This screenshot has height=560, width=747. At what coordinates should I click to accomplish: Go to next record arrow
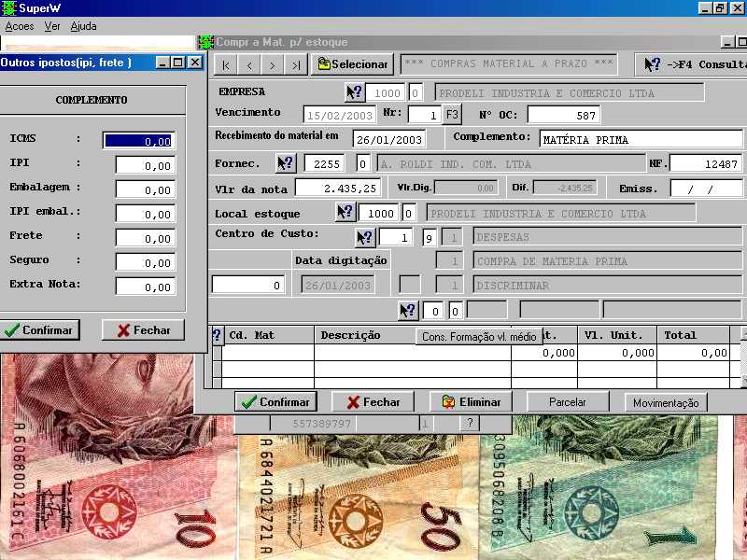273,64
